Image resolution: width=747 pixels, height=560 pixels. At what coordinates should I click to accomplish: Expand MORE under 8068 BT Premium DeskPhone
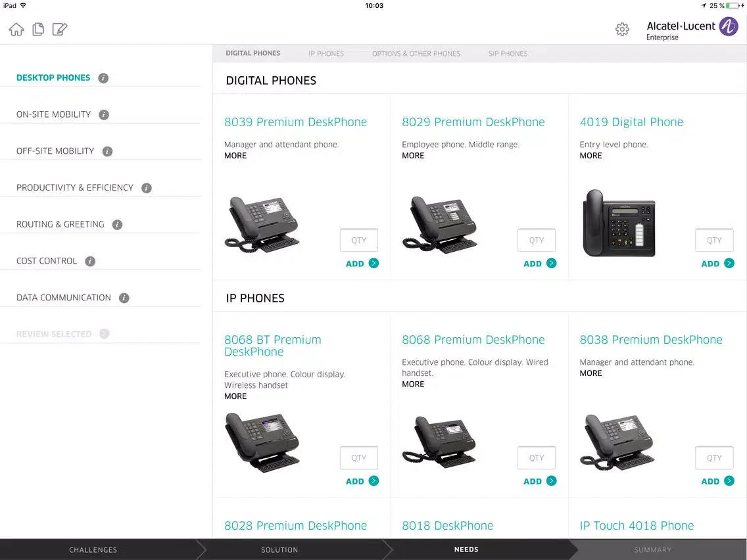(235, 396)
